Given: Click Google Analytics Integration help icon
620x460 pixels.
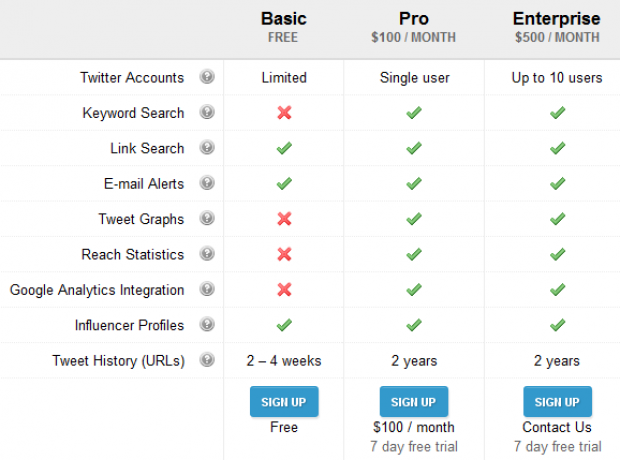Looking at the screenshot, I should 207,289.
